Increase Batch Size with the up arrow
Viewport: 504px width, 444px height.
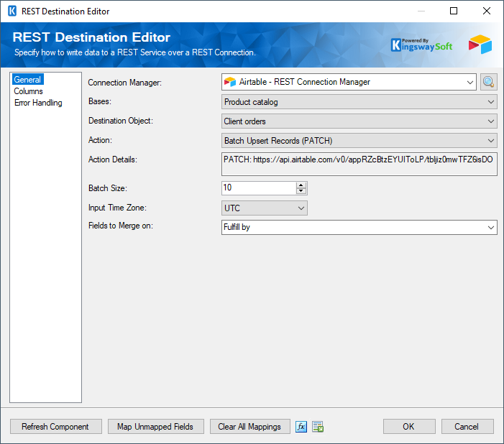click(x=301, y=185)
